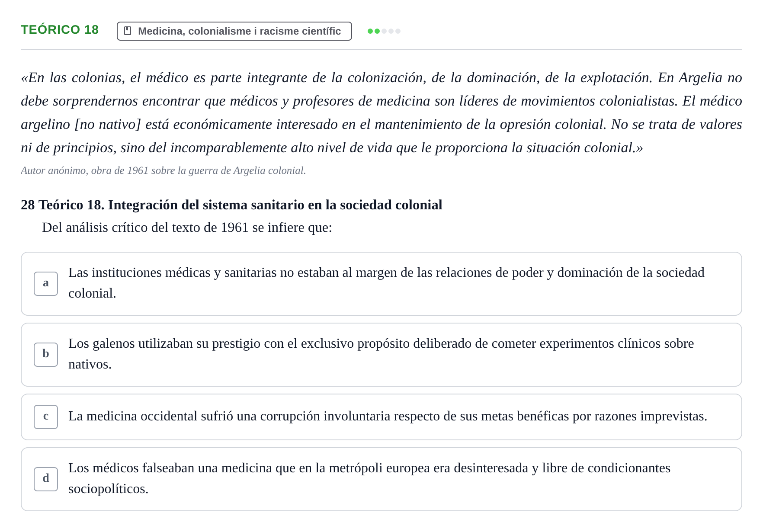Choose answer 'Los médicos falseaban una medicina...'
The height and width of the screenshot is (532, 763).
pyautogui.click(x=381, y=479)
